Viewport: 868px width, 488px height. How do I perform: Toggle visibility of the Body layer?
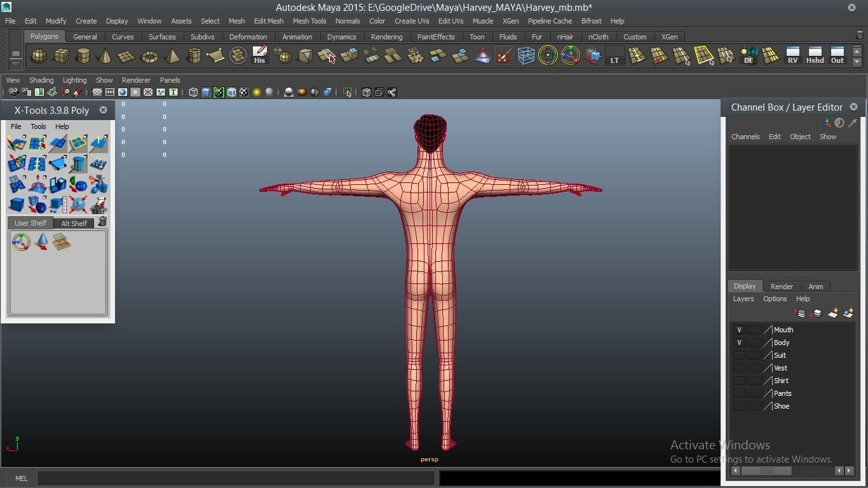coord(739,342)
